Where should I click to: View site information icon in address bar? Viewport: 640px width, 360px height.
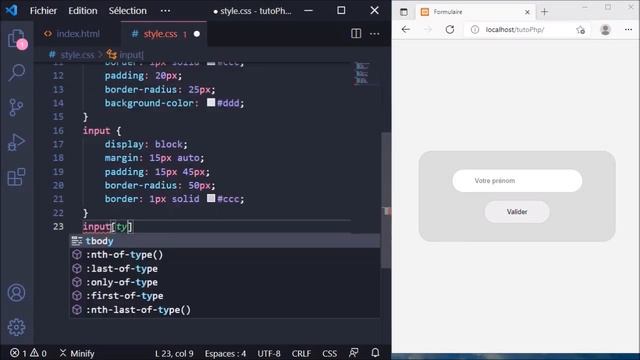(x=475, y=29)
